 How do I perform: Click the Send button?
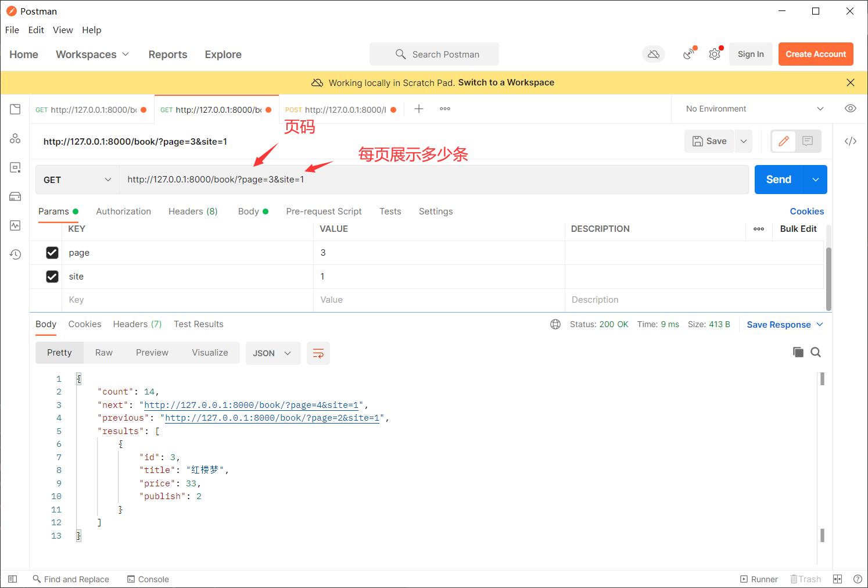[779, 180]
